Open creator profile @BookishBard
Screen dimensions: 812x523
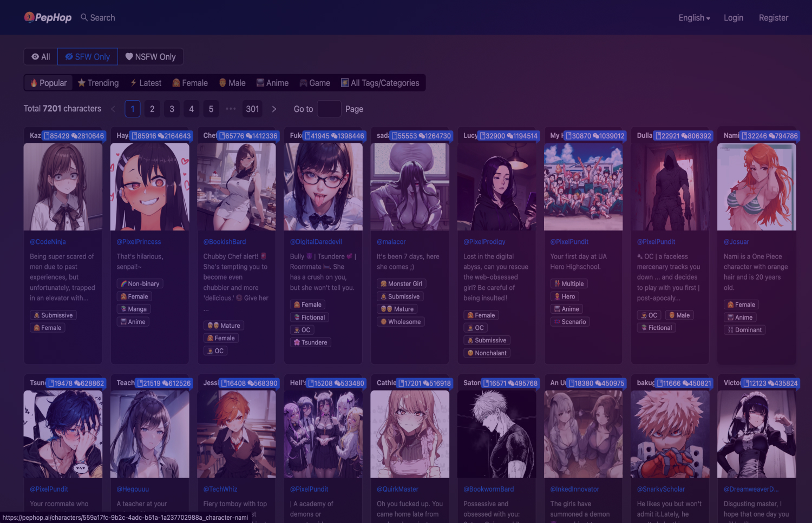pyautogui.click(x=225, y=242)
